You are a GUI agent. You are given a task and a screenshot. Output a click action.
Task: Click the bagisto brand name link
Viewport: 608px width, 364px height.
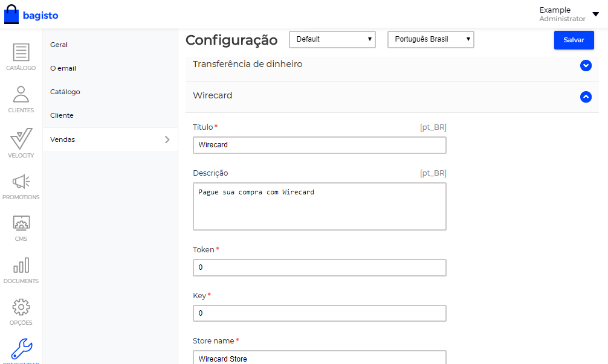click(40, 16)
